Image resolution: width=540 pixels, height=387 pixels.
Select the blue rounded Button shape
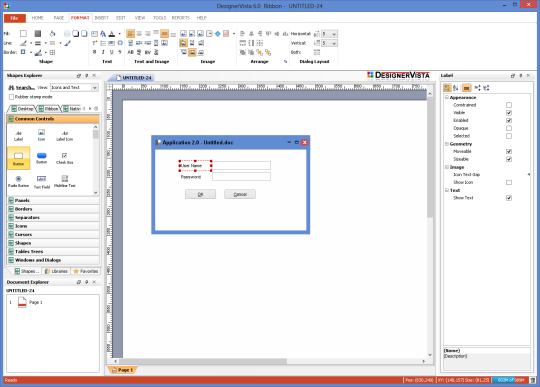41,158
